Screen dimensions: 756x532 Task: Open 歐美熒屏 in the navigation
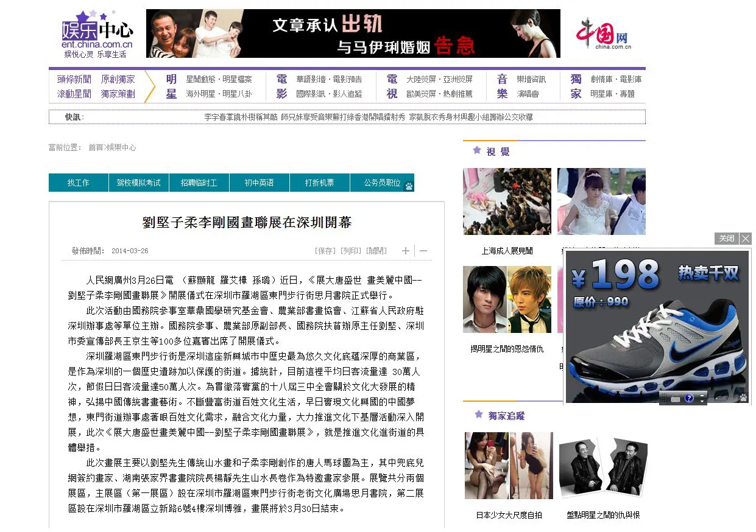click(x=421, y=94)
